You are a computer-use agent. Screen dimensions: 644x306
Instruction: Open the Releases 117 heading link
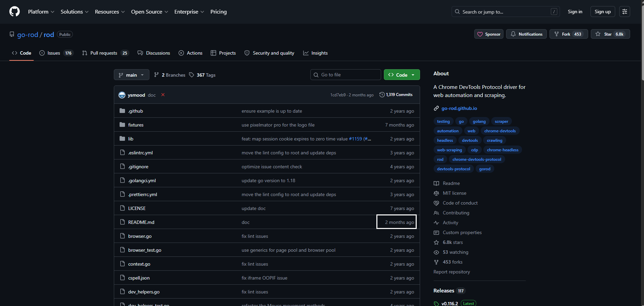pyautogui.click(x=449, y=291)
